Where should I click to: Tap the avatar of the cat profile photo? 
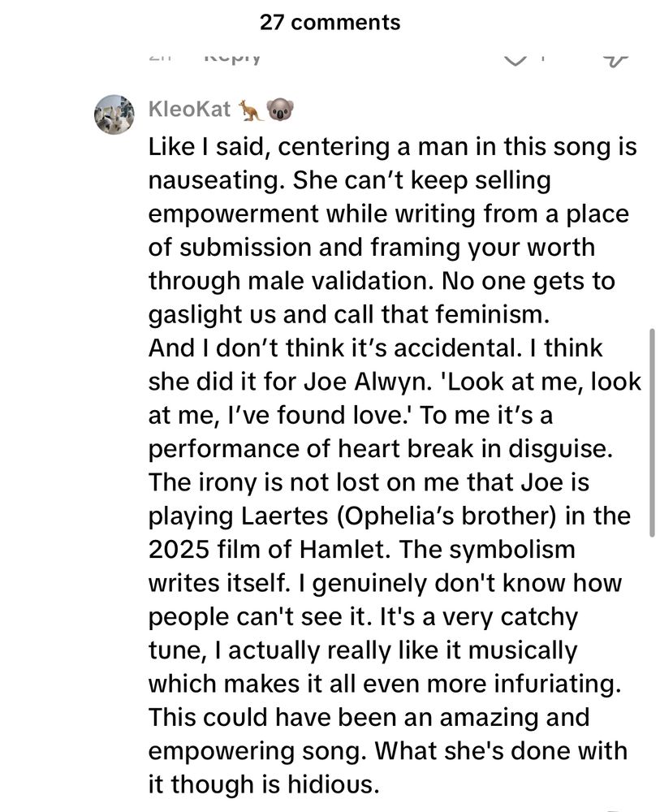coord(114,114)
